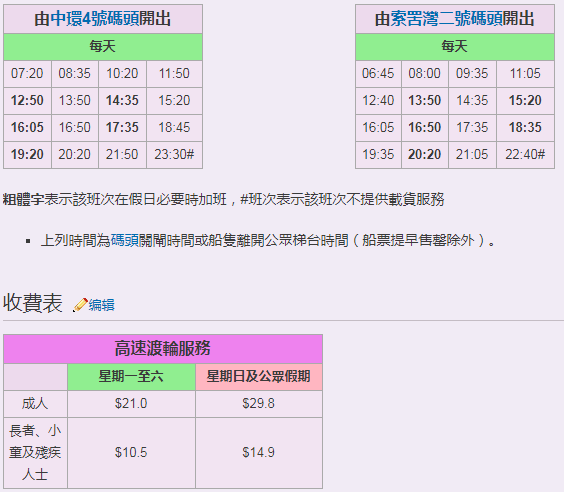Click the 高速渡輪服務 fare table header

163,348
